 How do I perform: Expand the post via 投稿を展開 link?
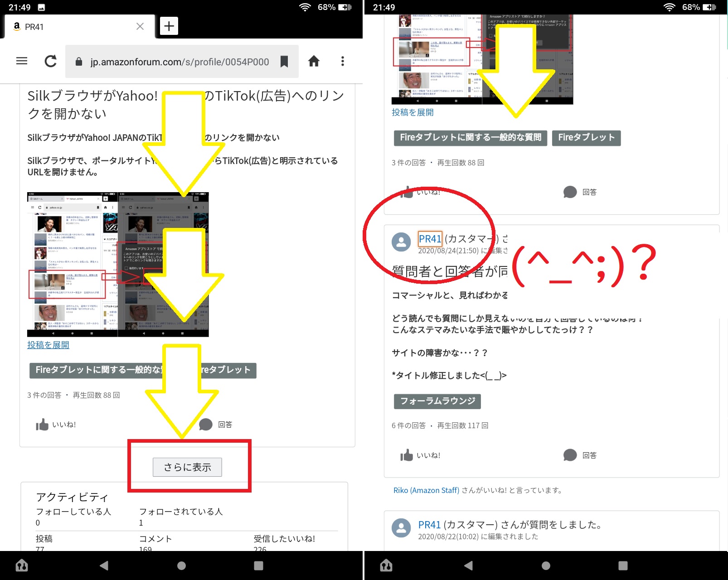pos(48,345)
